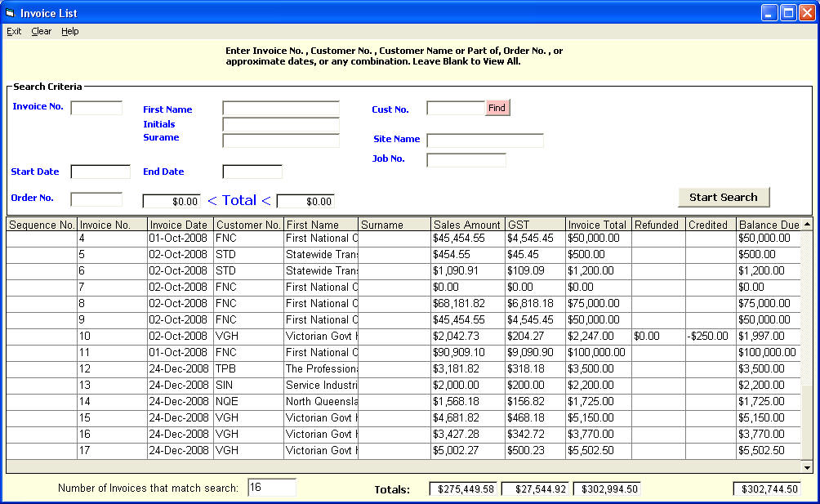Select invoice number 4 cell
Viewport: 820px width, 504px height.
[112, 239]
